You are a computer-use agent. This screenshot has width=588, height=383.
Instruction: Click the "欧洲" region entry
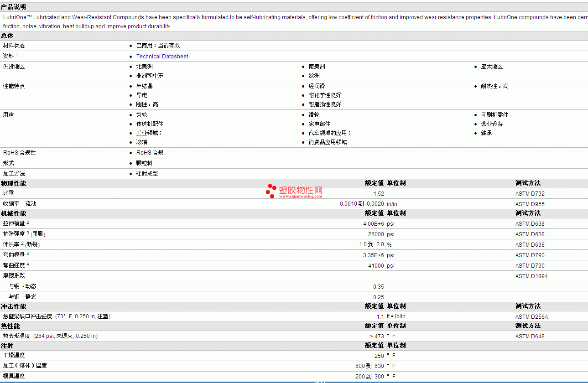[314, 76]
